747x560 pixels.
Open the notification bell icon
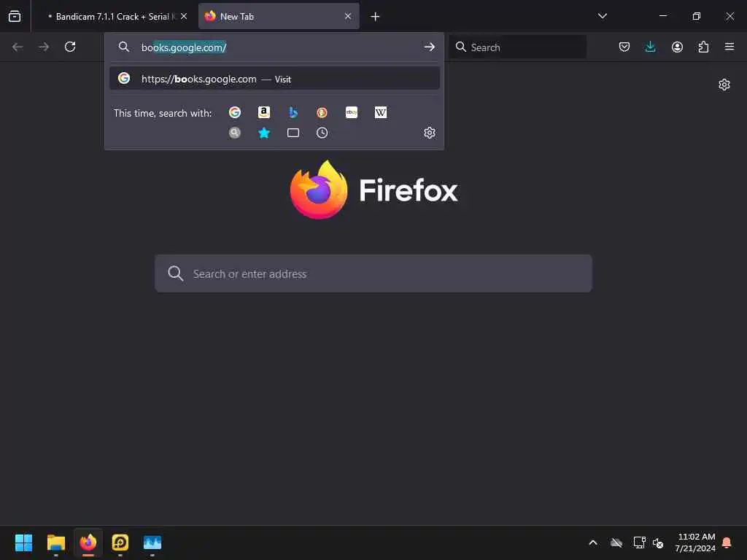point(727,542)
